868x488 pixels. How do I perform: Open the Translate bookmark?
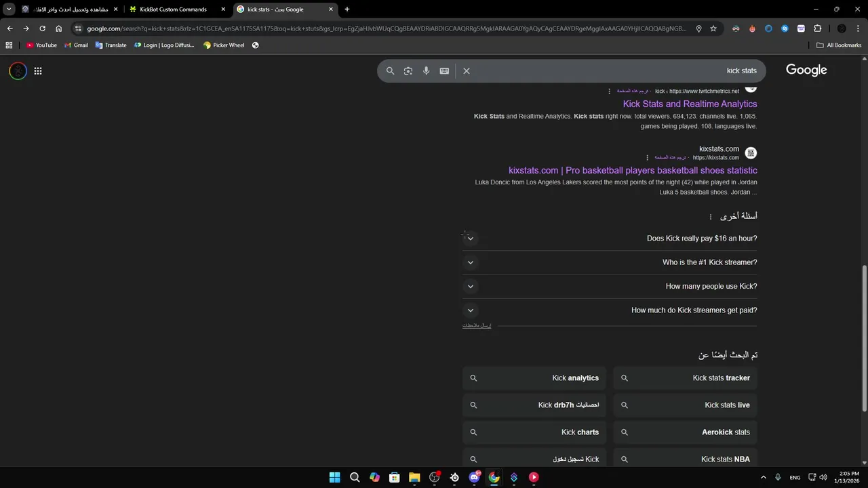point(111,45)
